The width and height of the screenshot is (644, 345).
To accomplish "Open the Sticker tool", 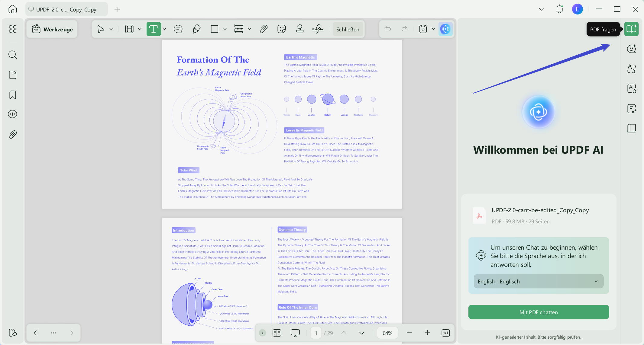I will click(282, 29).
